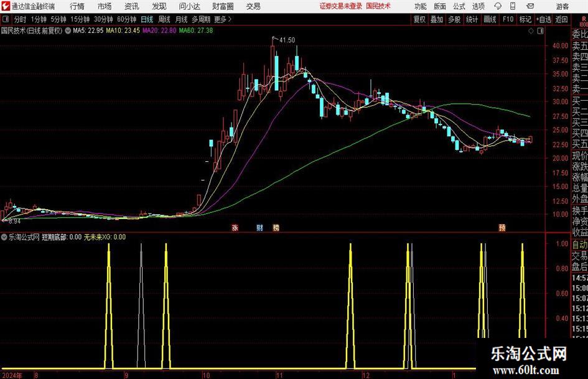The image size is (588, 379).
Task: Click the 8.94 low price label
Action: tap(15, 222)
